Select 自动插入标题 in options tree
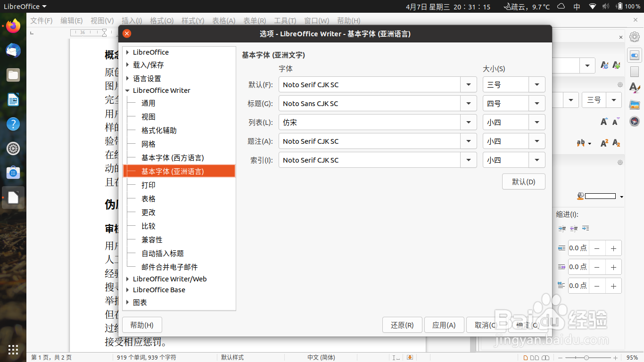This screenshot has height=362, width=644. [163, 254]
